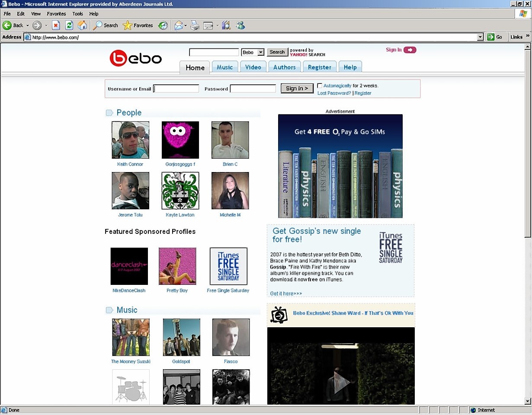532x415 pixels.
Task: Click the Sign In > button
Action: click(x=297, y=89)
